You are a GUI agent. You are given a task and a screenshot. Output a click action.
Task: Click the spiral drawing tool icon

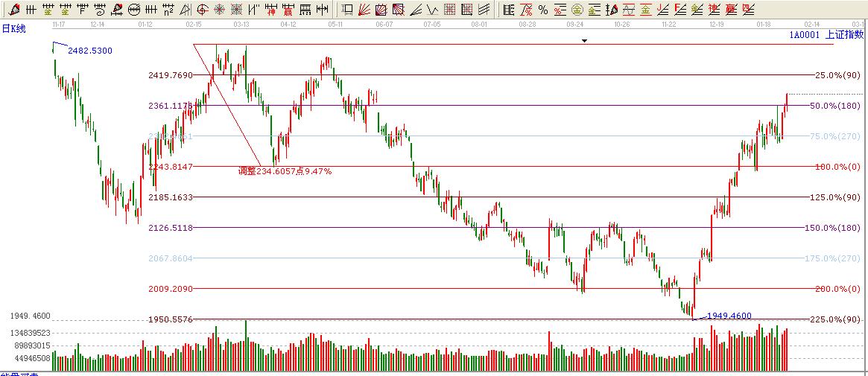(99, 10)
